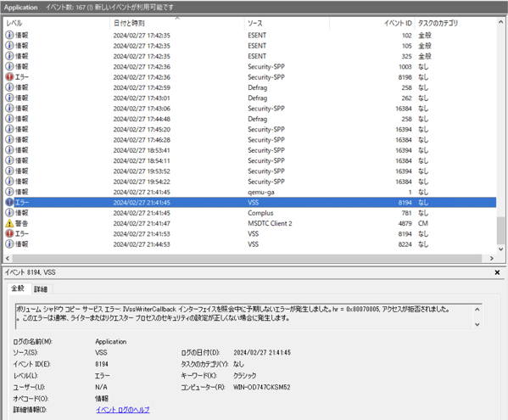Click the horizontal scroll left arrow

(8, 258)
